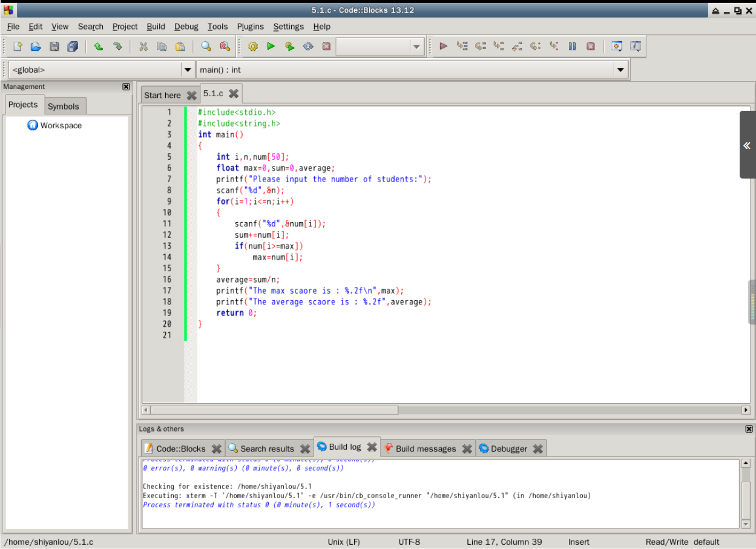The height and width of the screenshot is (549, 756).
Task: Open the Build menu
Action: (x=156, y=27)
